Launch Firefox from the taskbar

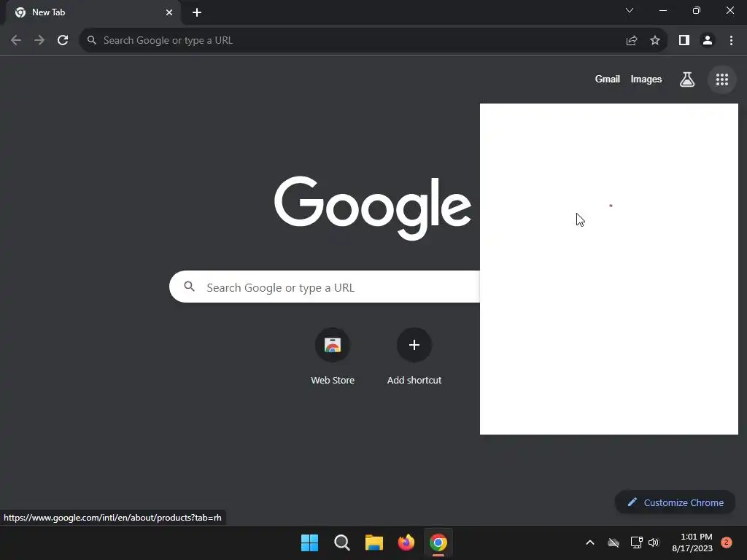point(406,542)
